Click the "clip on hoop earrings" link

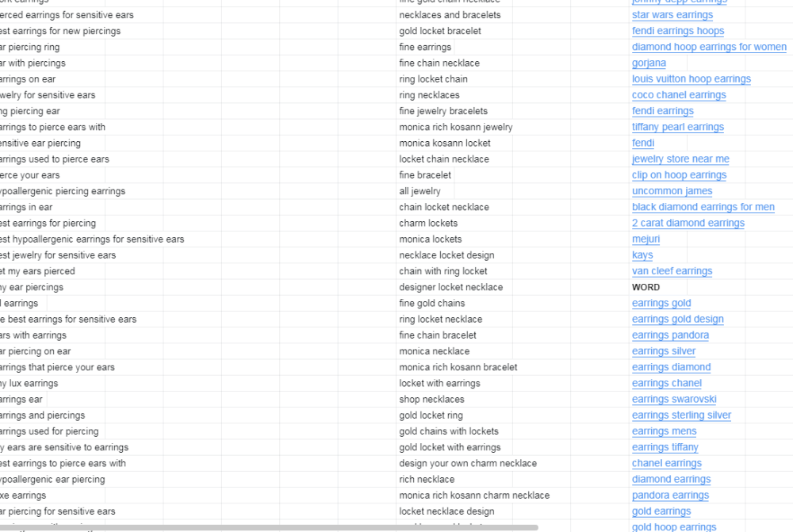(x=679, y=175)
